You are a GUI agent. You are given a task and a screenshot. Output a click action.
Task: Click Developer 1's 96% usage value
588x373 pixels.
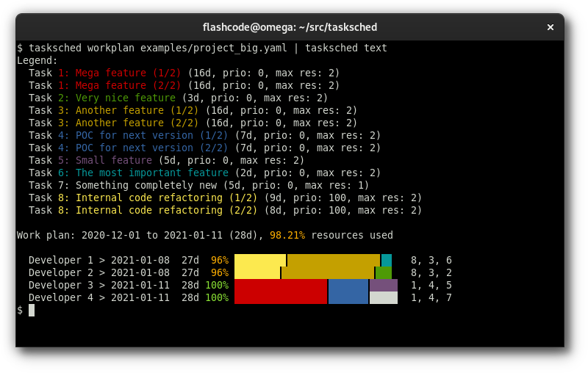click(220, 260)
